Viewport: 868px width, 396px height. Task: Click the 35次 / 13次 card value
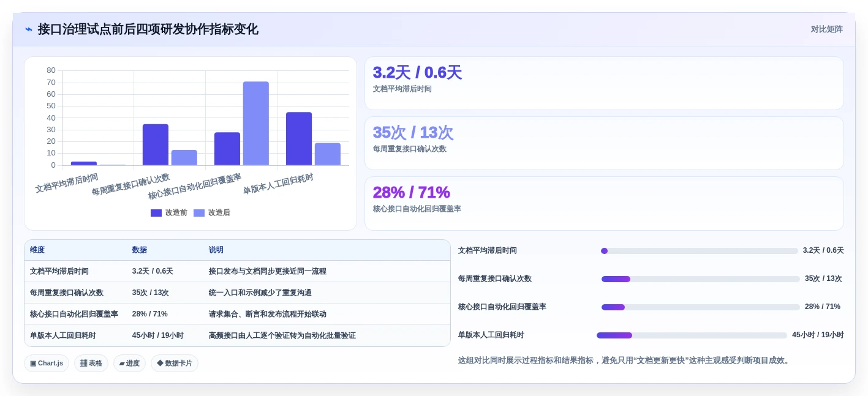pyautogui.click(x=413, y=133)
